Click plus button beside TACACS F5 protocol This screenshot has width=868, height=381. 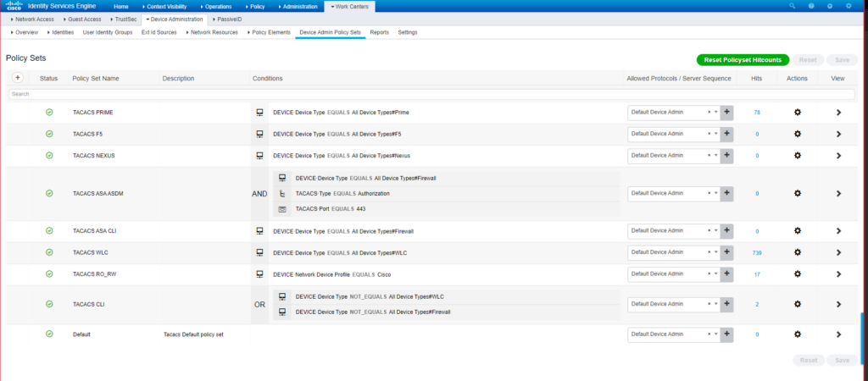pyautogui.click(x=726, y=134)
